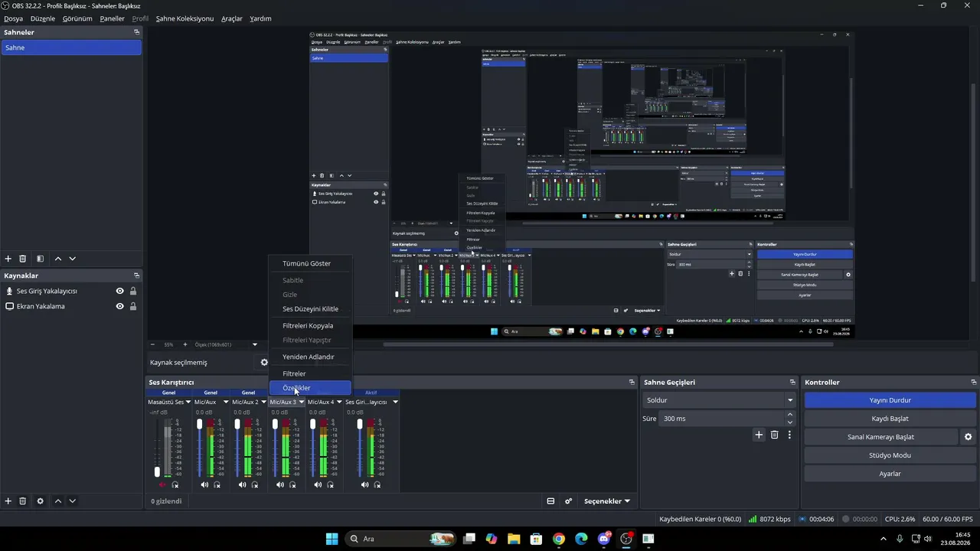Remove selected source via trash icon
Viewport: 980px width, 551px height.
coord(23,501)
